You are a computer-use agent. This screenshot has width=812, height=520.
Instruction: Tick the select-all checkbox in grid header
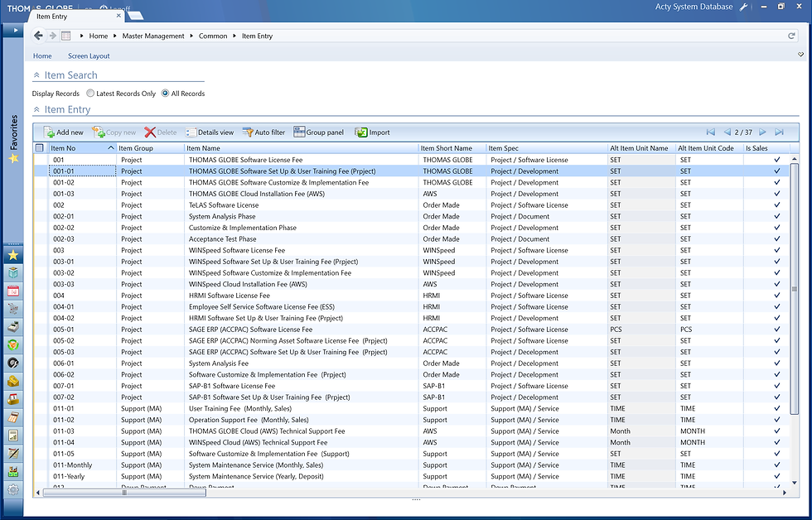40,148
